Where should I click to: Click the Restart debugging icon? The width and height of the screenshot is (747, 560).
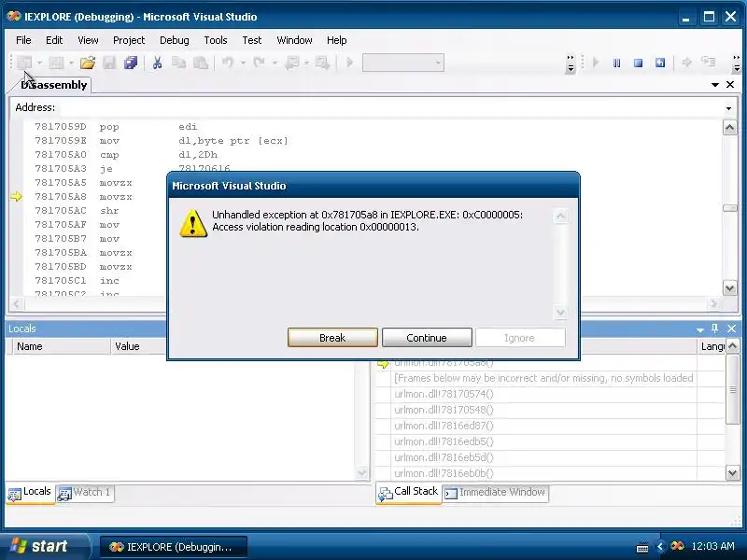660,63
